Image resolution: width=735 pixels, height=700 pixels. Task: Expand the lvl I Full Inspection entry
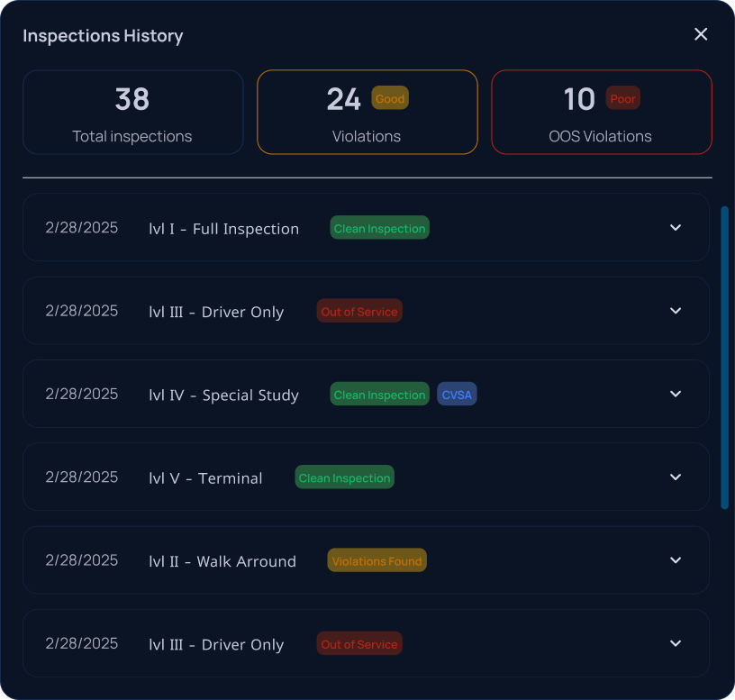pos(676,228)
